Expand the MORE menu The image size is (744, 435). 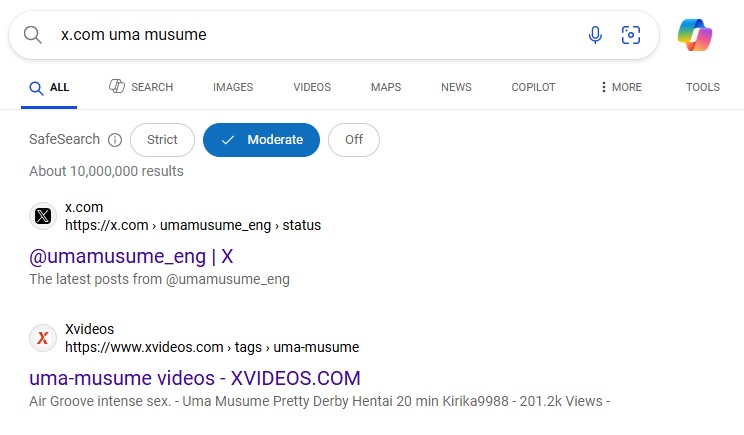tap(621, 87)
